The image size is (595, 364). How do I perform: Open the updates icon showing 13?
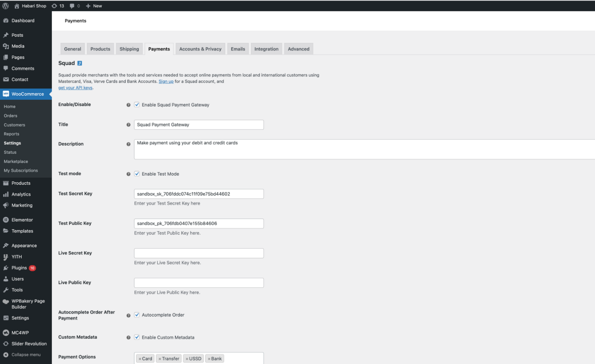[54, 6]
